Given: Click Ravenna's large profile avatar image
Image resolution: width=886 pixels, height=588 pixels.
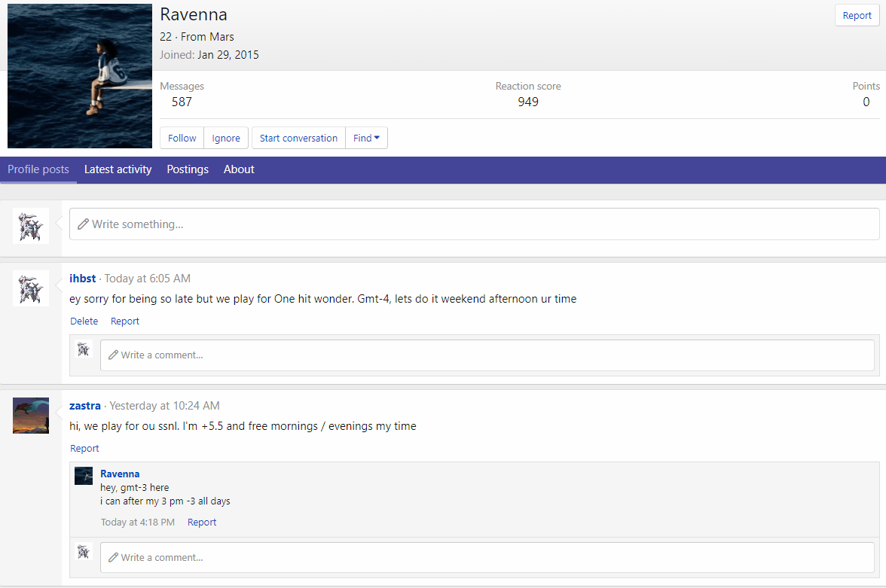Looking at the screenshot, I should click(x=80, y=76).
